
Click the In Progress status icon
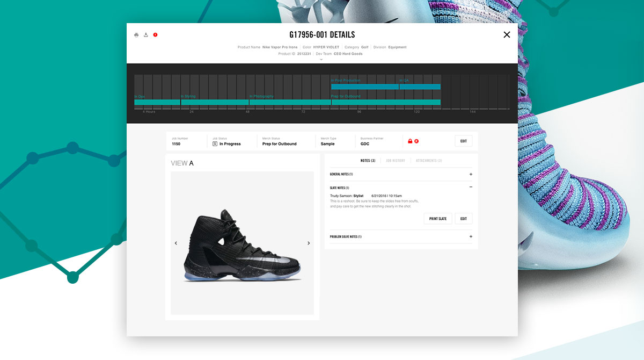coord(215,144)
